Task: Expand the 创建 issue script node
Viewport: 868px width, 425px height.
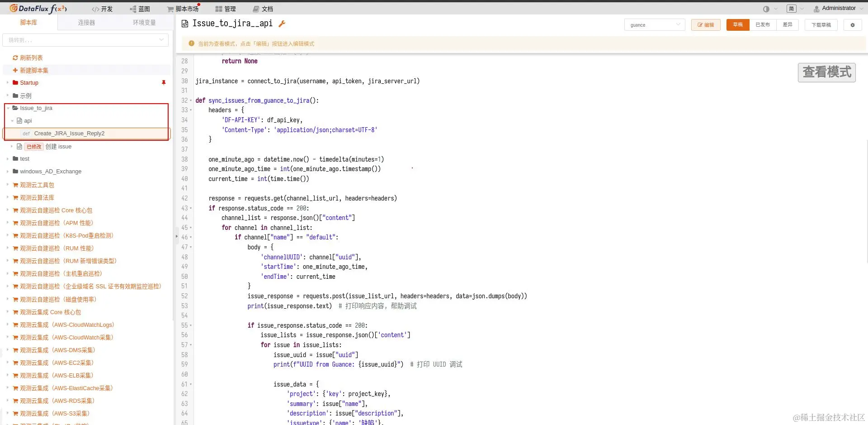Action: coord(12,146)
